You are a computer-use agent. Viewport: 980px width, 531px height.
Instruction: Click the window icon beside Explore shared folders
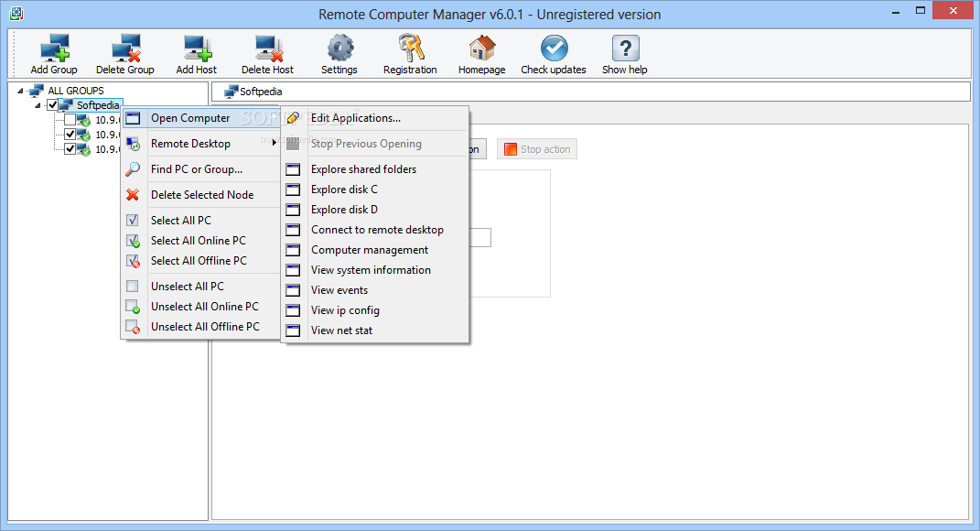pos(293,169)
